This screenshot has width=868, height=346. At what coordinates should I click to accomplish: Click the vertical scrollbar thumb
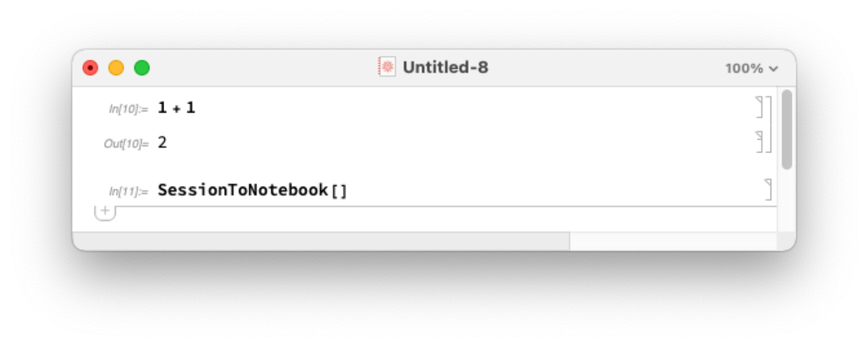[787, 129]
